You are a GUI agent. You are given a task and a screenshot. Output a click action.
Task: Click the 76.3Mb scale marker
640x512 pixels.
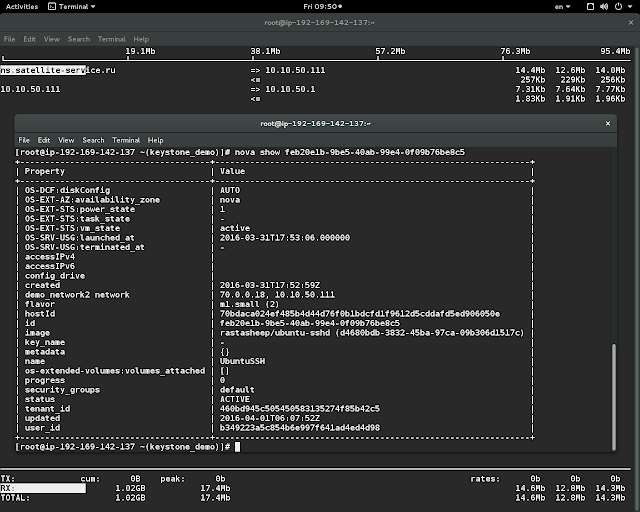(515, 51)
